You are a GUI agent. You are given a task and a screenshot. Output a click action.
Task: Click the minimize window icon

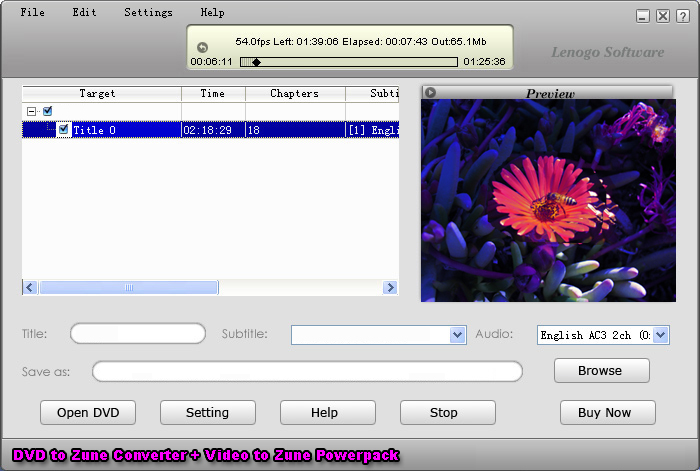point(642,17)
